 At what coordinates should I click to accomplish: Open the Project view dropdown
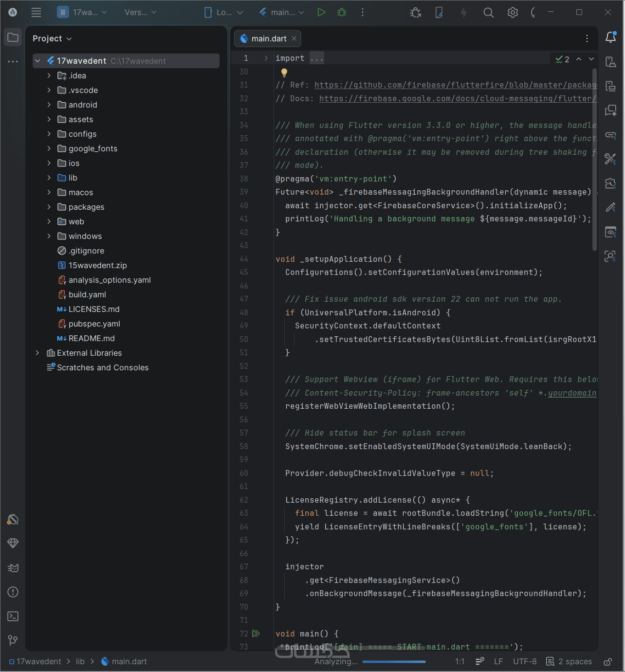[x=52, y=38]
